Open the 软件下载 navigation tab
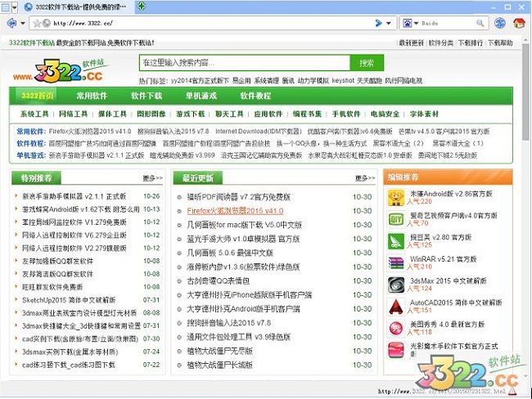 click(x=147, y=96)
